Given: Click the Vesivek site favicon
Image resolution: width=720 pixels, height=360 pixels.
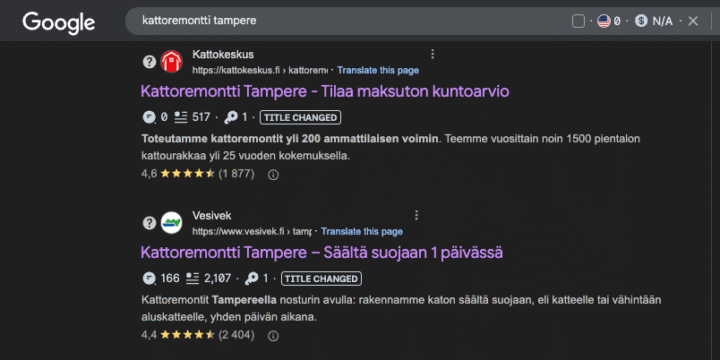Looking at the screenshot, I should 171,223.
